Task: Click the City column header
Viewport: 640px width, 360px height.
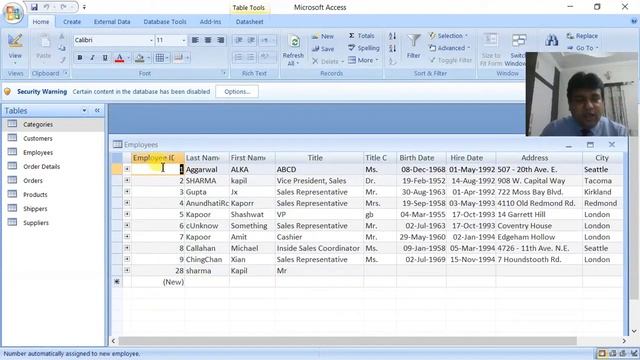Action: click(602, 158)
